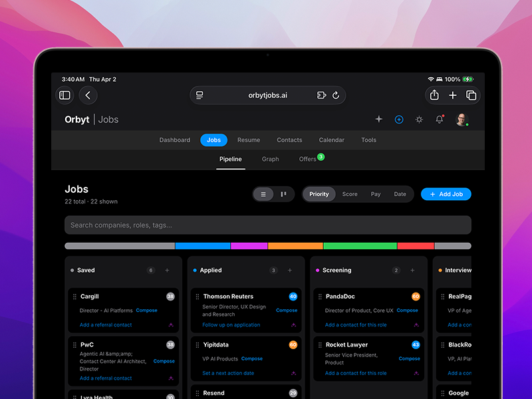532x399 pixels.
Task: Click the AI sparkle icon on Rocket Lawyer card
Action: [x=416, y=373]
